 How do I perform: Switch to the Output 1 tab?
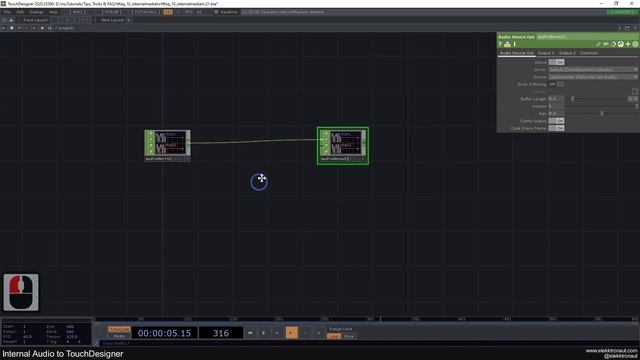pyautogui.click(x=546, y=53)
